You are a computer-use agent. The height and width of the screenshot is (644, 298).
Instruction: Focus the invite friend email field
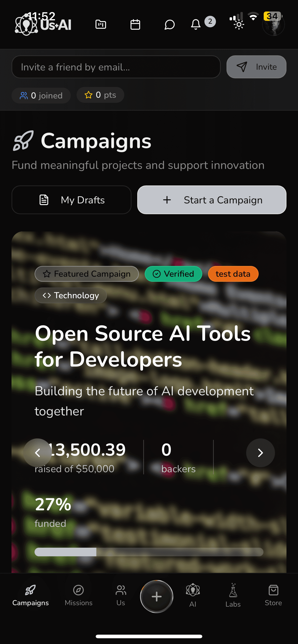point(116,67)
